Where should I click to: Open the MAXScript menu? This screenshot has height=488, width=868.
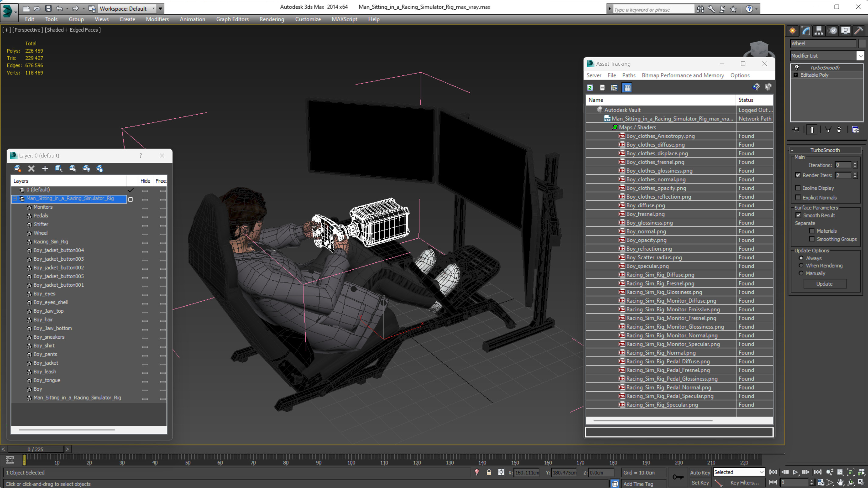click(x=344, y=19)
